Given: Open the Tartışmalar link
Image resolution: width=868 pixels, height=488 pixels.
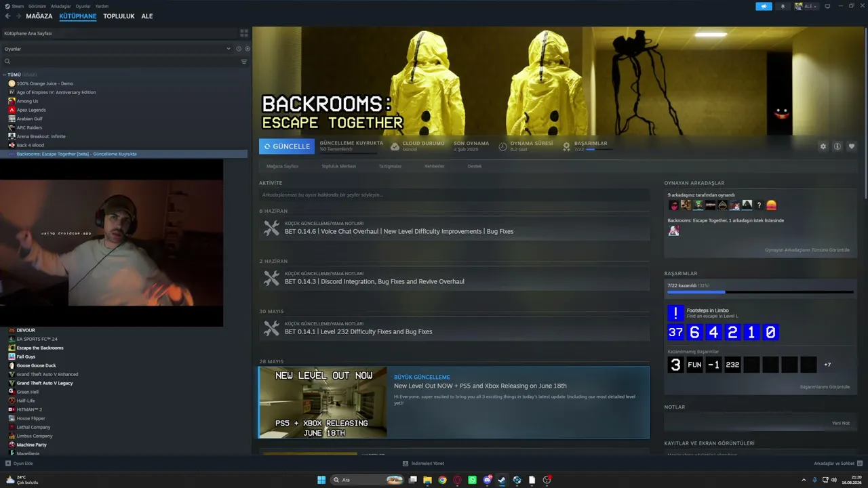Looking at the screenshot, I should tap(390, 166).
